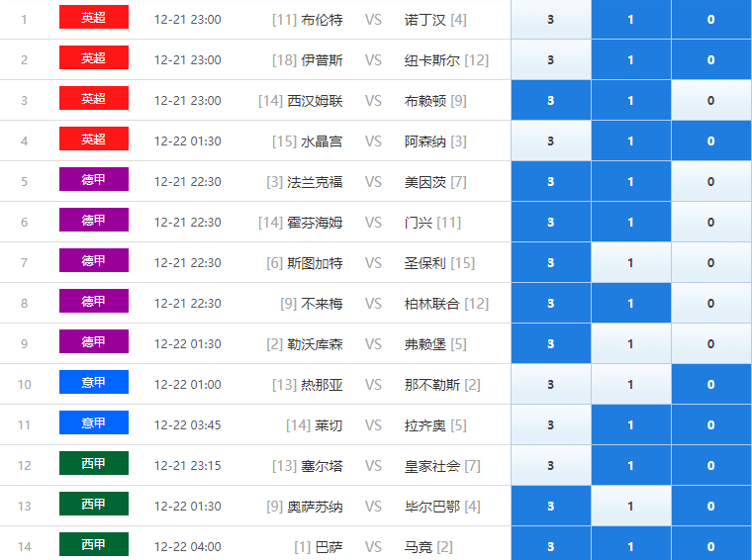Toggle option 0 for 水晶宫 vs 阿森纳

[x=711, y=140]
